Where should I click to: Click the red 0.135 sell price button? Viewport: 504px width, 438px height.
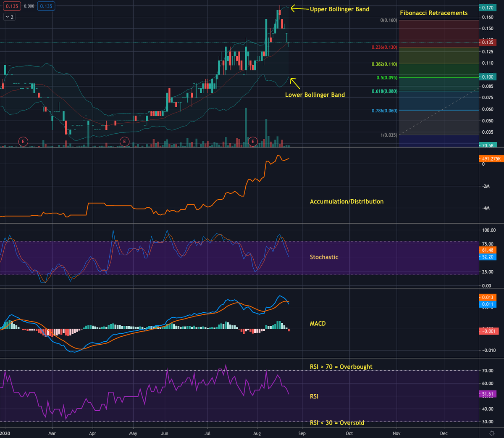11,6
